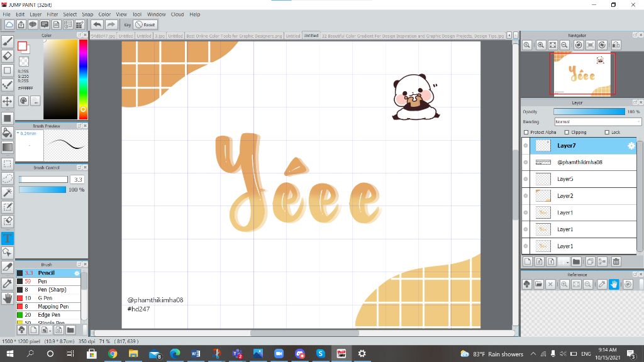Select the transparent color swatch
This screenshot has height=362, width=644.
point(25,62)
